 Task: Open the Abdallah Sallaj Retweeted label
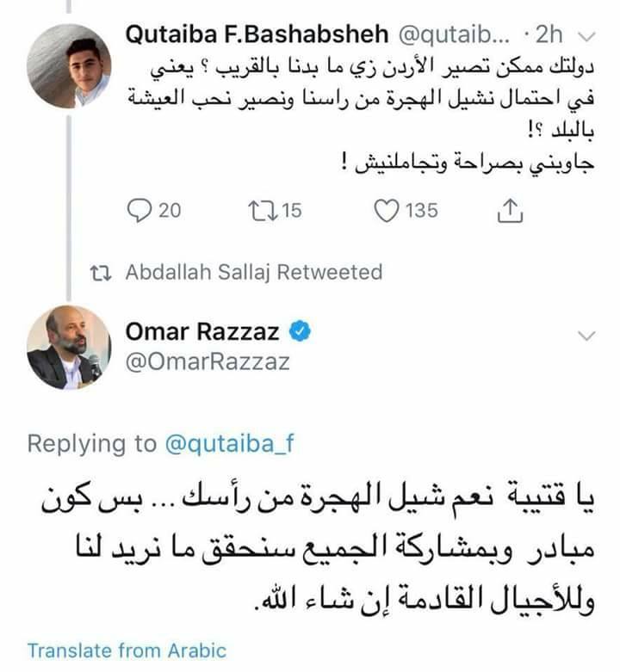pos(253,273)
